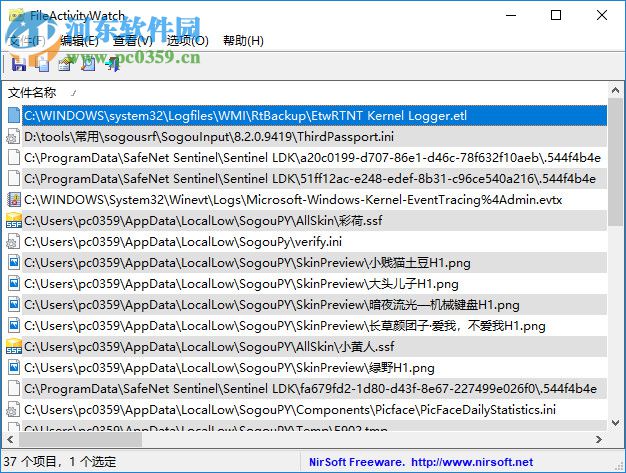Select the 长草颜团子·爱我，不爱我H1.png row
Screen dimensions: 626x473
click(314, 326)
